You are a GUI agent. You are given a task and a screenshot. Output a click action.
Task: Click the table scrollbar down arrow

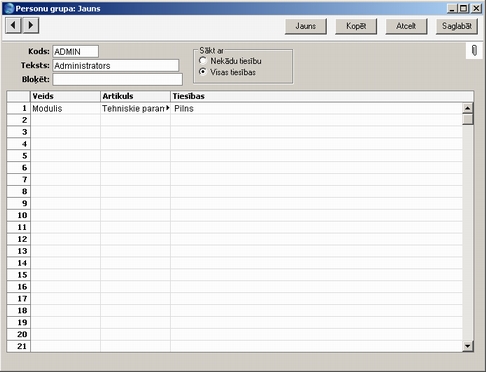468,346
